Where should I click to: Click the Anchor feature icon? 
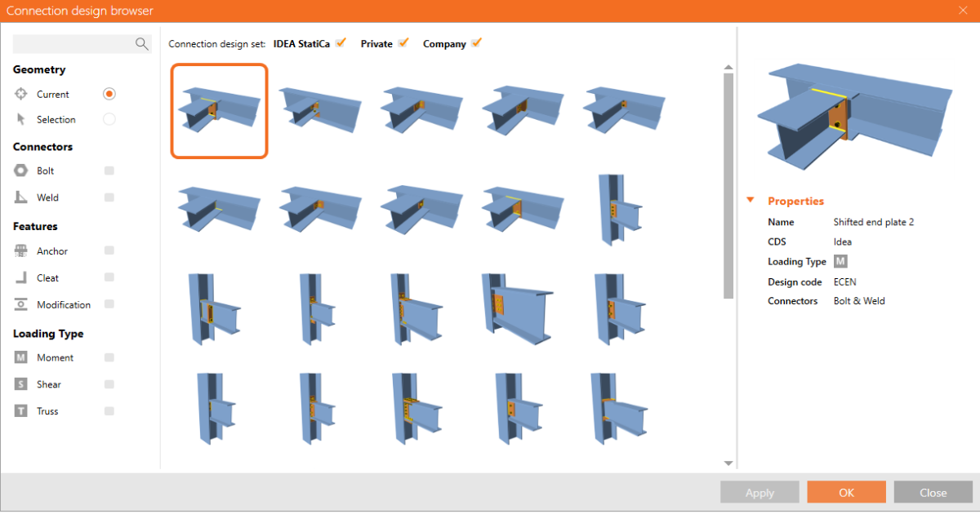pos(21,251)
